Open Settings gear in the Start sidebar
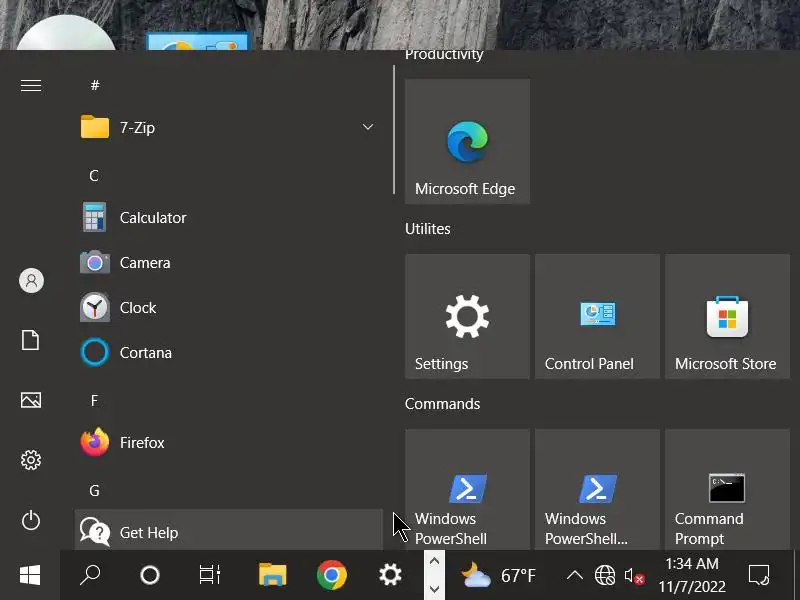 point(31,460)
